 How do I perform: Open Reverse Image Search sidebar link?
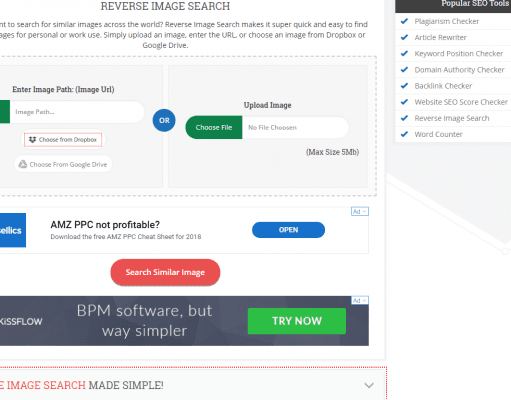(452, 118)
